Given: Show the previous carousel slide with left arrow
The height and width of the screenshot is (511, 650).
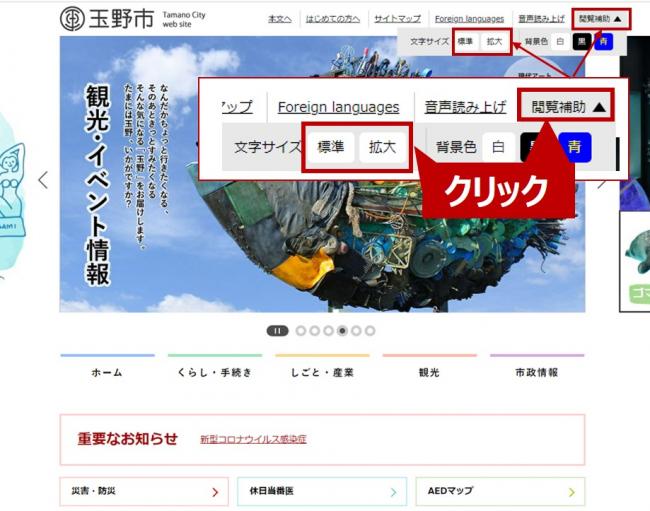Looking at the screenshot, I should click(43, 180).
